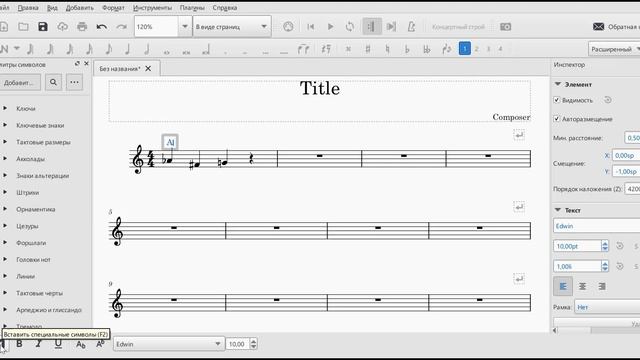Expand the 'Ключи' palette

(5, 108)
